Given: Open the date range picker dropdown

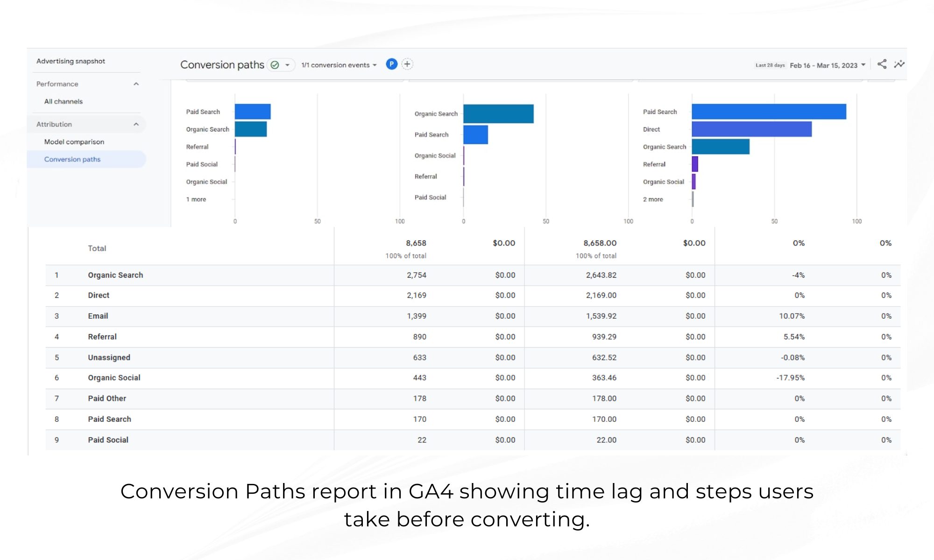Looking at the screenshot, I should [827, 65].
